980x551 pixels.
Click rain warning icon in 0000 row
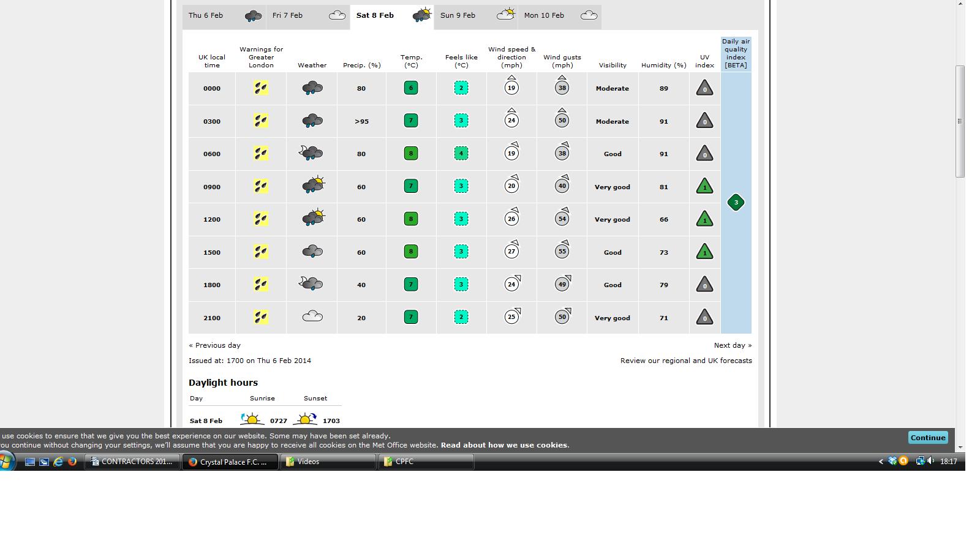pyautogui.click(x=261, y=88)
